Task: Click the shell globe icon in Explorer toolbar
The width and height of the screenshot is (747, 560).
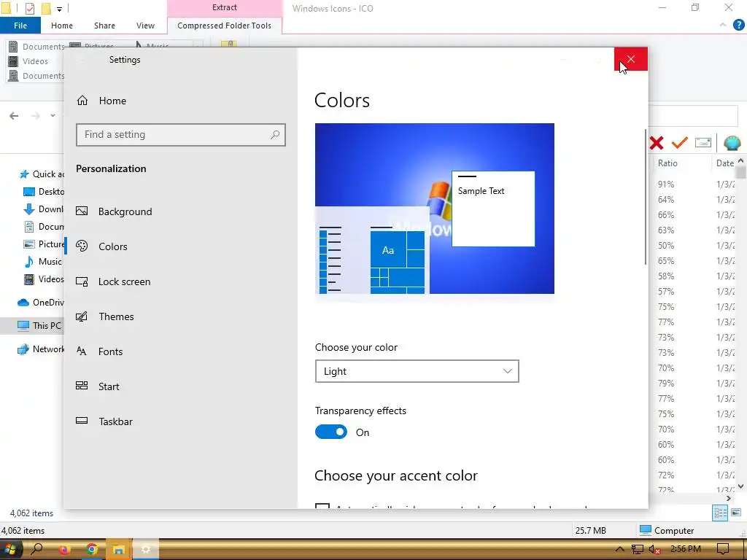Action: click(x=732, y=143)
